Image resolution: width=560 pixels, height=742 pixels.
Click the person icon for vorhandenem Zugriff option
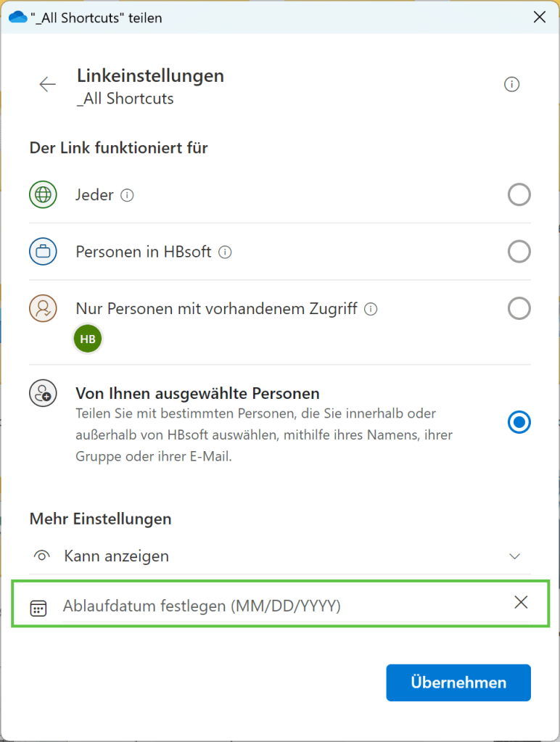(x=43, y=308)
